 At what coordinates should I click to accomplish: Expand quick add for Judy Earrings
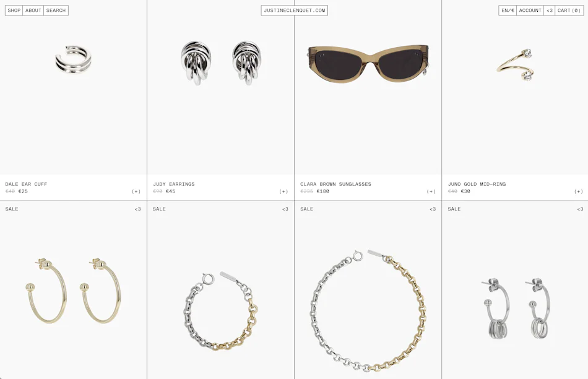tap(283, 191)
